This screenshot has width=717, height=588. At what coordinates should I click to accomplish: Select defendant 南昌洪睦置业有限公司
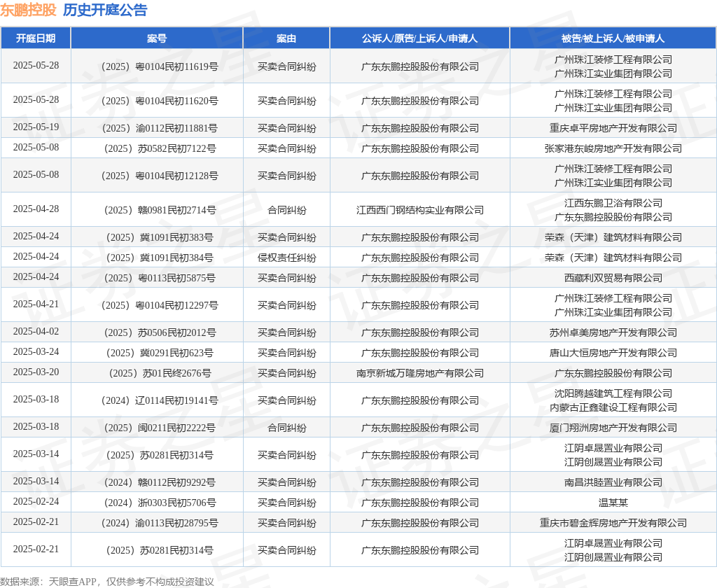click(613, 482)
